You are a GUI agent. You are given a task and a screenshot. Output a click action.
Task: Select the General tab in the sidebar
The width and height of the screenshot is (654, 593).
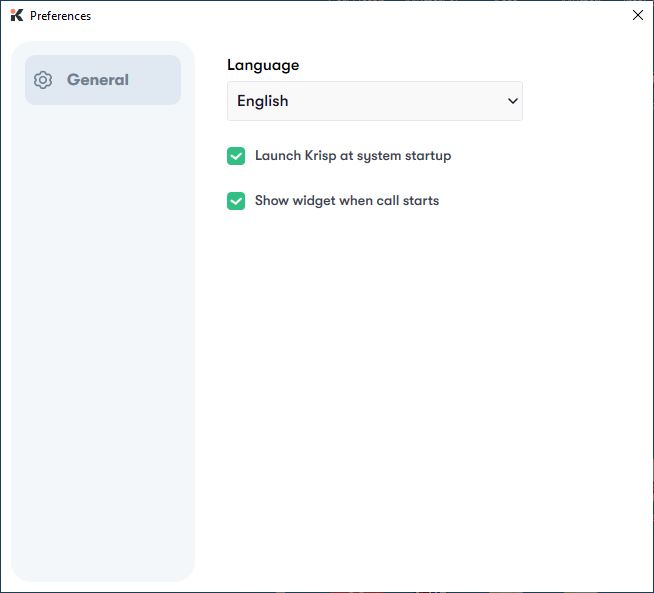(x=103, y=80)
